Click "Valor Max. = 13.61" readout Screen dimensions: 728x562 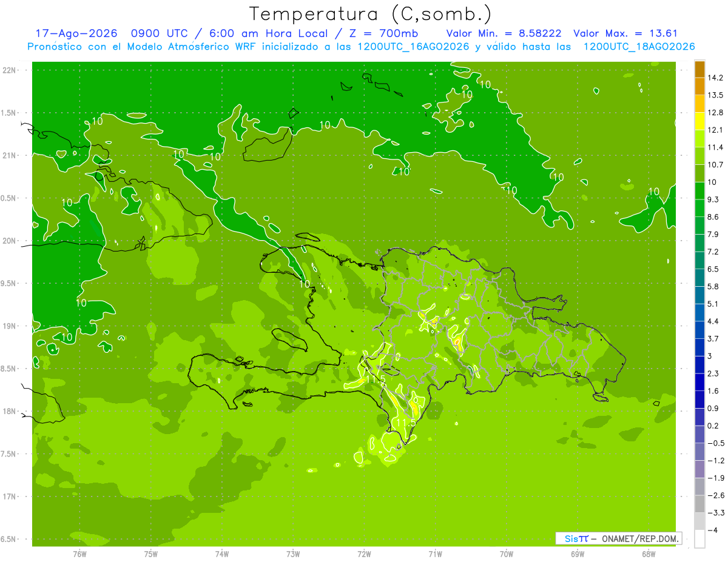pos(625,33)
